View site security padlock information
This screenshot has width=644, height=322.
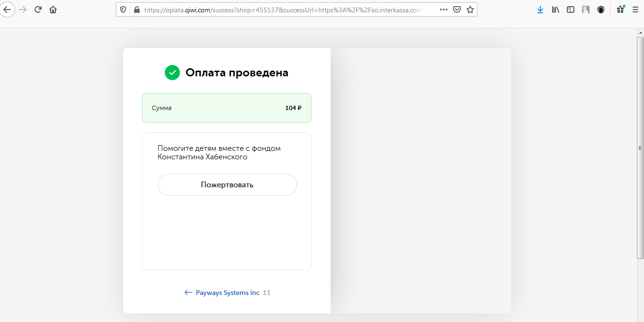click(x=137, y=9)
